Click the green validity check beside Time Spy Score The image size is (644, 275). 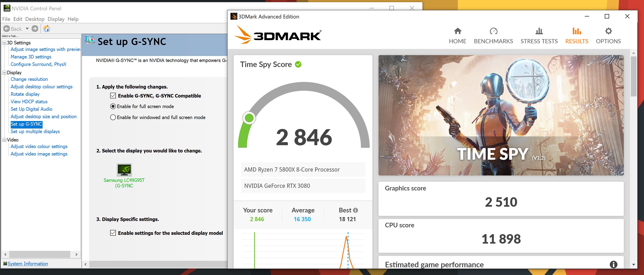point(298,64)
